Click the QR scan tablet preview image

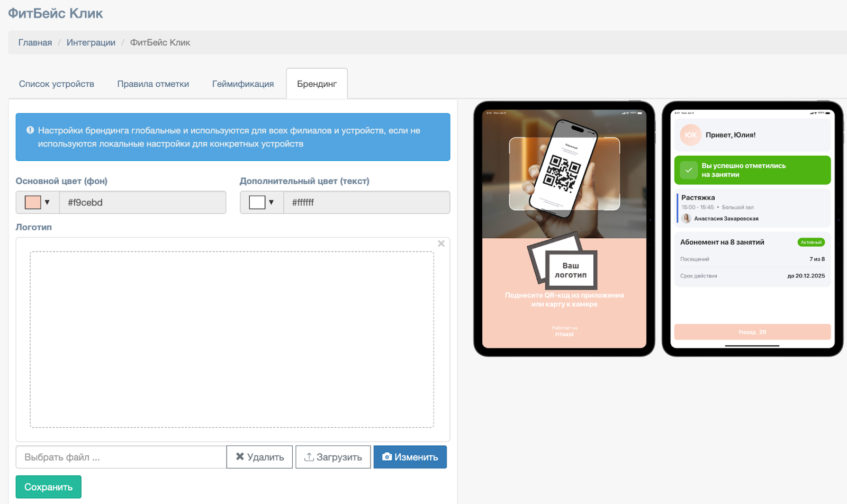point(564,229)
